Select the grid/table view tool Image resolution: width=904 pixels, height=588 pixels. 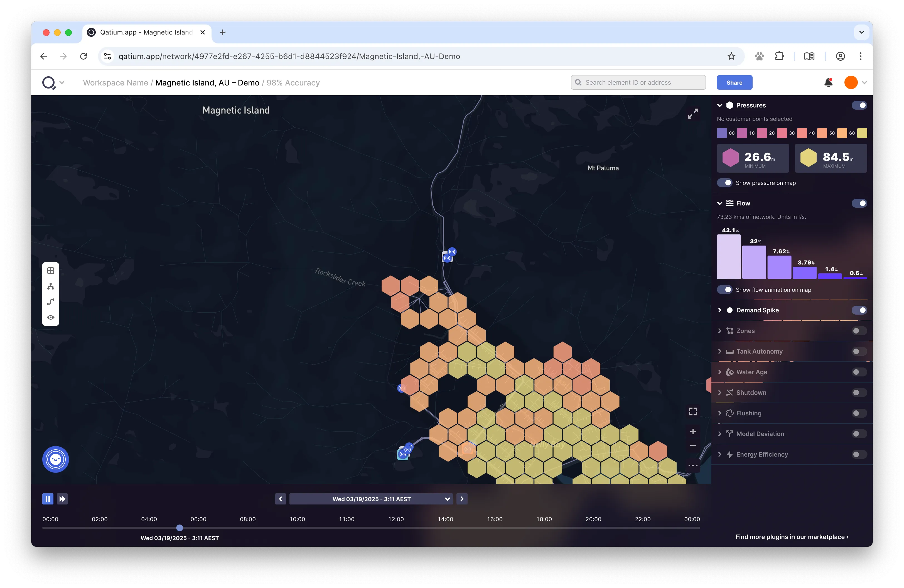click(51, 270)
